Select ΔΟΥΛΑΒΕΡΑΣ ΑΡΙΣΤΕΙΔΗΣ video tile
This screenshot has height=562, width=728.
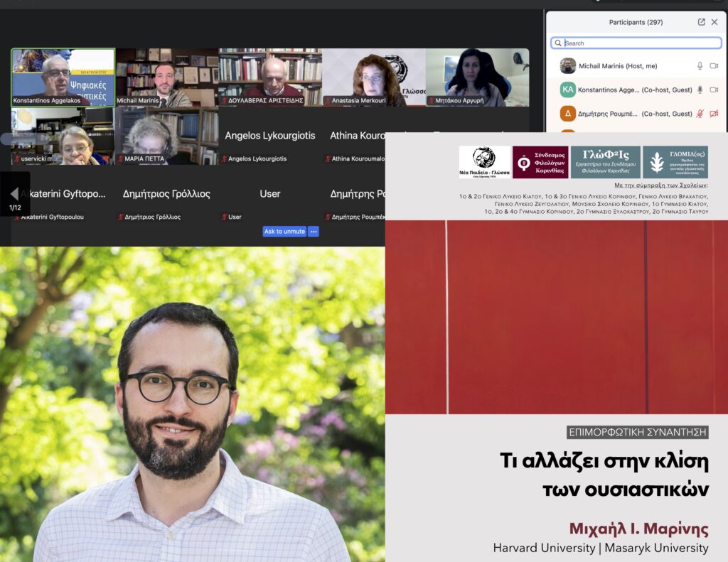coord(270,77)
